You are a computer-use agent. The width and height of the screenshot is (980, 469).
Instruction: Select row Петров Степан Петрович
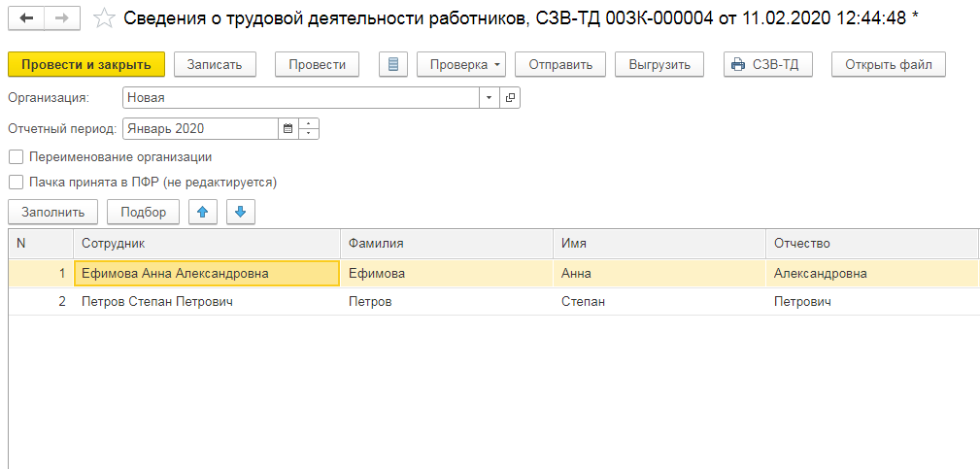pos(157,302)
